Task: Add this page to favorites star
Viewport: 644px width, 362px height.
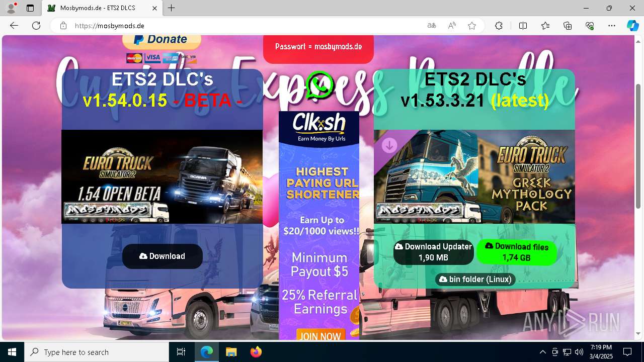Action: pyautogui.click(x=472, y=26)
